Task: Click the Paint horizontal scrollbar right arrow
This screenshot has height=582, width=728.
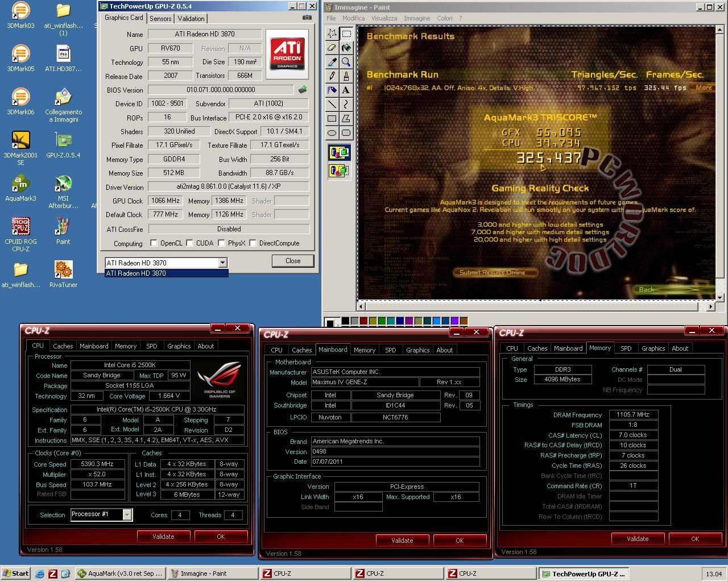Action: pyautogui.click(x=710, y=306)
